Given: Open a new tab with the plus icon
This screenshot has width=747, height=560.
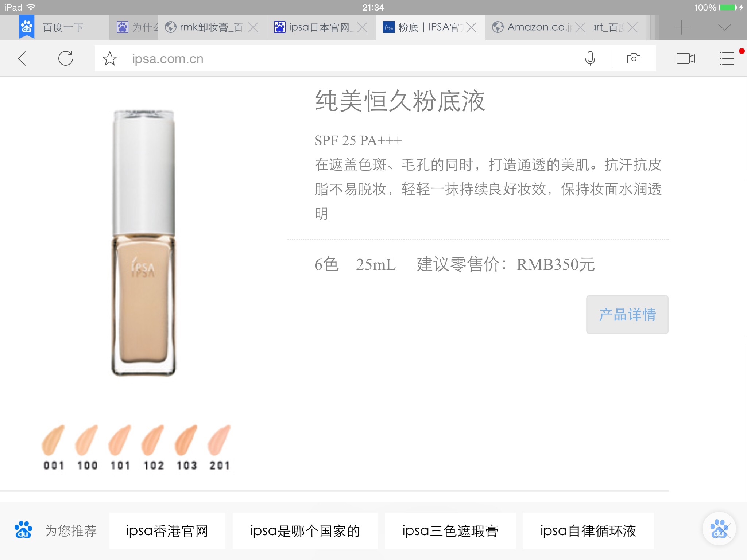Looking at the screenshot, I should (681, 27).
